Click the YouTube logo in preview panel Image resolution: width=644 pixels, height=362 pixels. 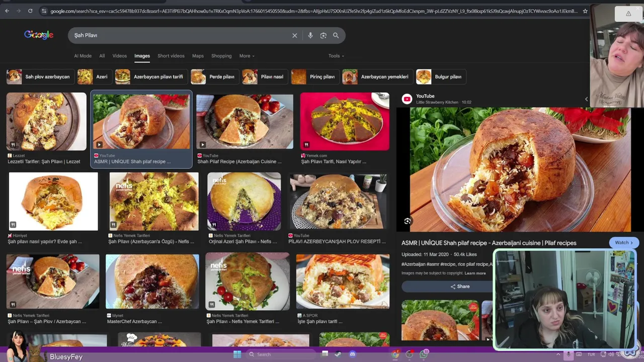click(x=407, y=99)
